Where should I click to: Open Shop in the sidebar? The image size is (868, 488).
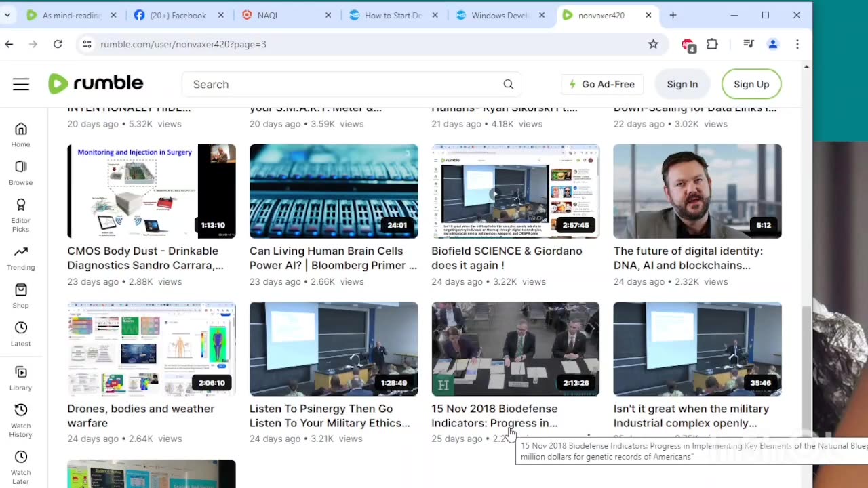(x=21, y=296)
